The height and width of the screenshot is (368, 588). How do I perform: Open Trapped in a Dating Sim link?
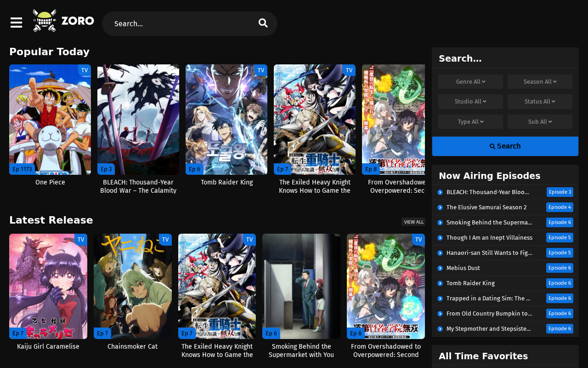(488, 299)
